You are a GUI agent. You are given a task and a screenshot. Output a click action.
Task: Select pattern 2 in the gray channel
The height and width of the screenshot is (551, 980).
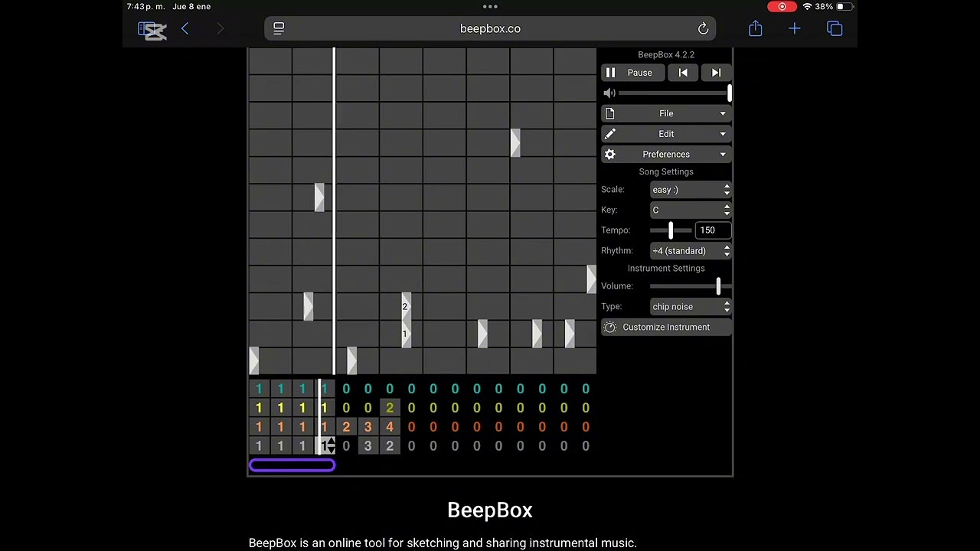(390, 446)
